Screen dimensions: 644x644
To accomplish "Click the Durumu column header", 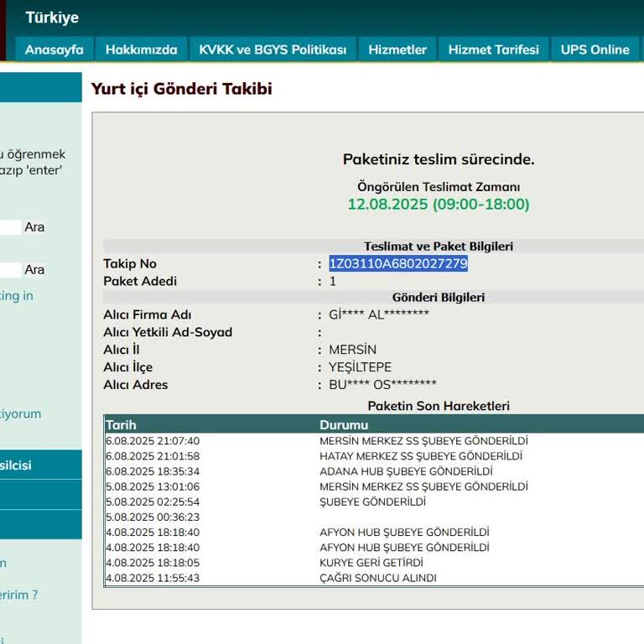I will [344, 425].
